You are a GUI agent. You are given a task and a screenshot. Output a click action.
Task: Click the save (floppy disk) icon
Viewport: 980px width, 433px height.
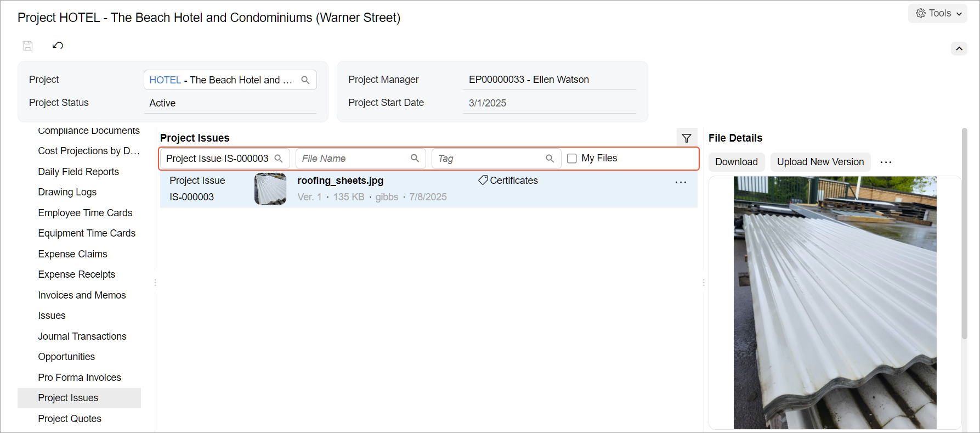point(27,46)
